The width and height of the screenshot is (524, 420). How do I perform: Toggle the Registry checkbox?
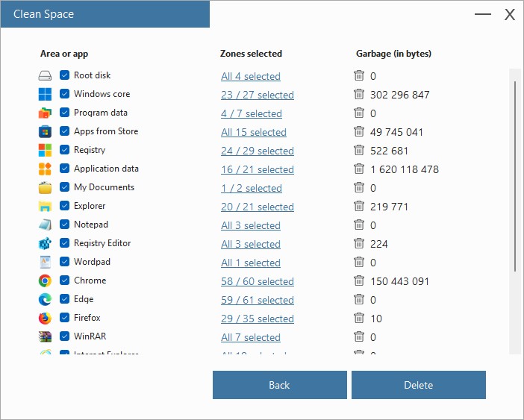point(64,149)
